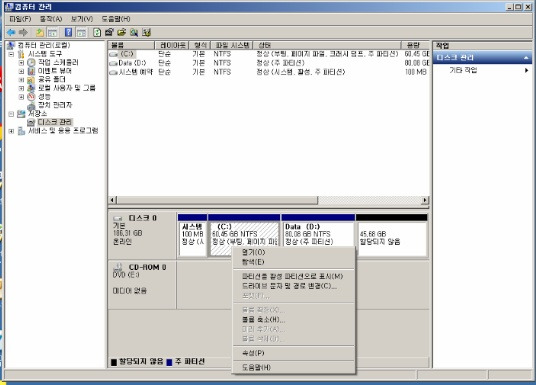
Task: Click the gray forward arrow toolbar icon
Action: point(23,32)
